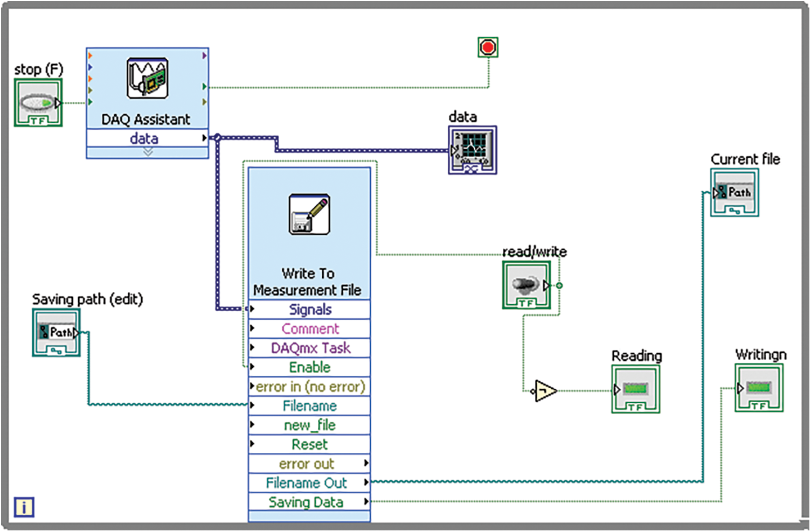
Task: Click the bottom resize bar of Write To Measurement File
Action: coord(309,517)
